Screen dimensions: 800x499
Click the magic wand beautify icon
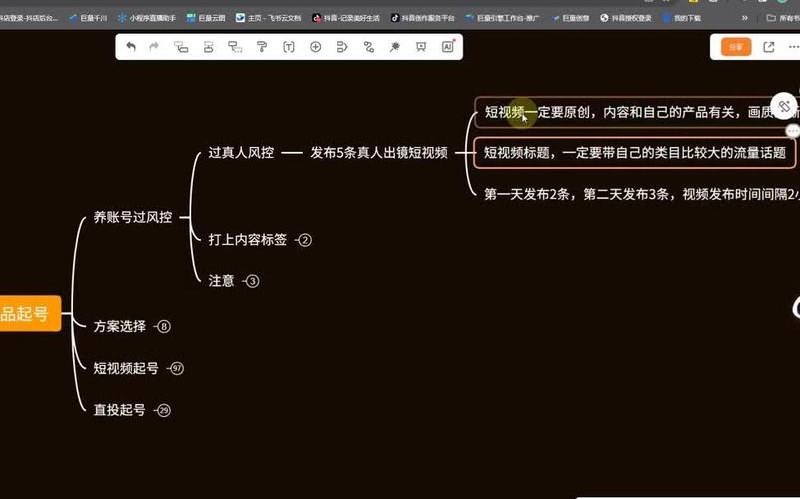click(x=395, y=47)
